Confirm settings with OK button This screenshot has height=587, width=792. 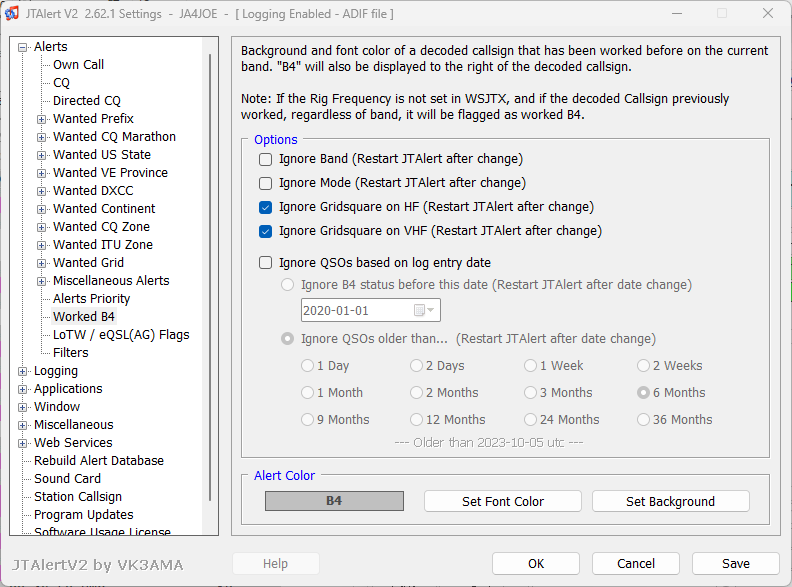click(536, 563)
